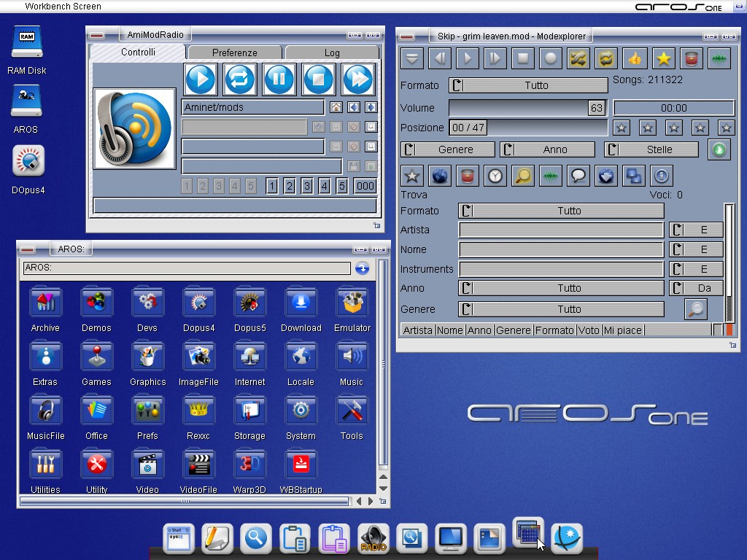Switch to the Preferenze tab
747x560 pixels.
click(234, 52)
